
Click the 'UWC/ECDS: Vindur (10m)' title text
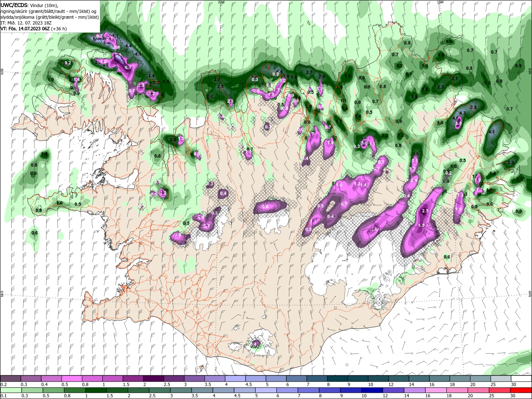30,5
